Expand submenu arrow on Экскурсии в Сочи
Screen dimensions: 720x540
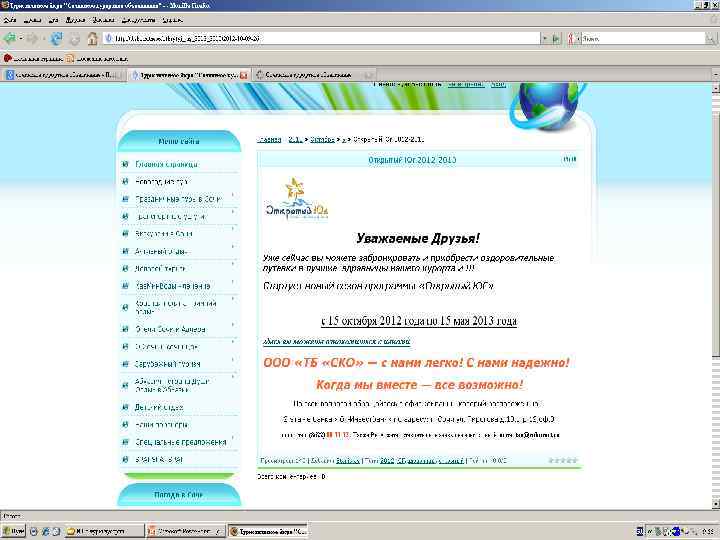coord(233,229)
